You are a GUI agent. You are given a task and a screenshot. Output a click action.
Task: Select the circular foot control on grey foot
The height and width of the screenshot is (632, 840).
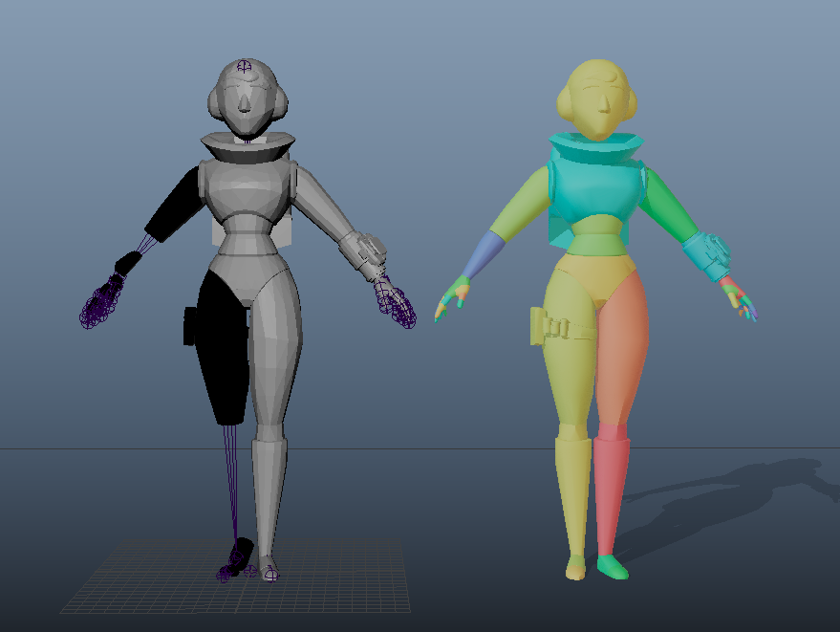tap(272, 576)
